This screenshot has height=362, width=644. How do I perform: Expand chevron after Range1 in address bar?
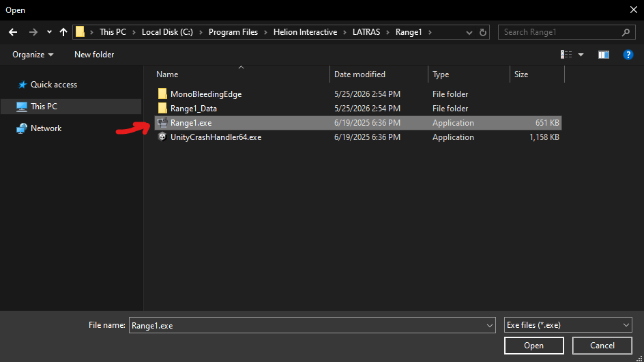click(x=430, y=32)
